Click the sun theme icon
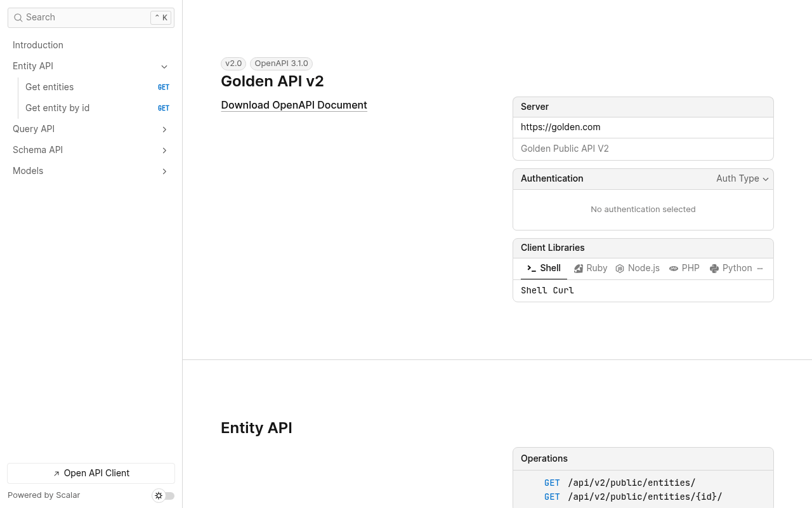Screen dimensions: 812x508 [159, 496]
